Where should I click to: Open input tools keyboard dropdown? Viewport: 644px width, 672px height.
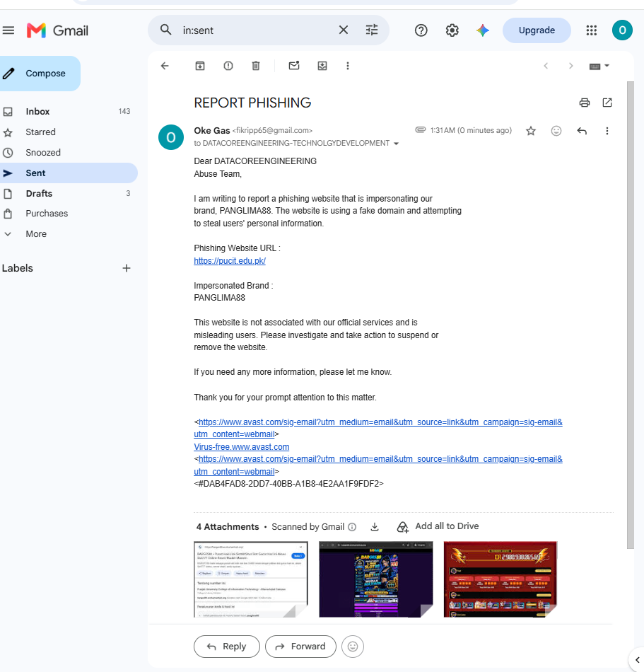pyautogui.click(x=599, y=66)
